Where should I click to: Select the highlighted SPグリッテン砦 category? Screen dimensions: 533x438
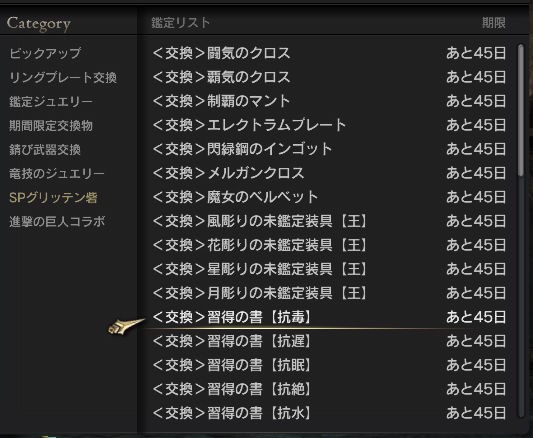[53, 198]
